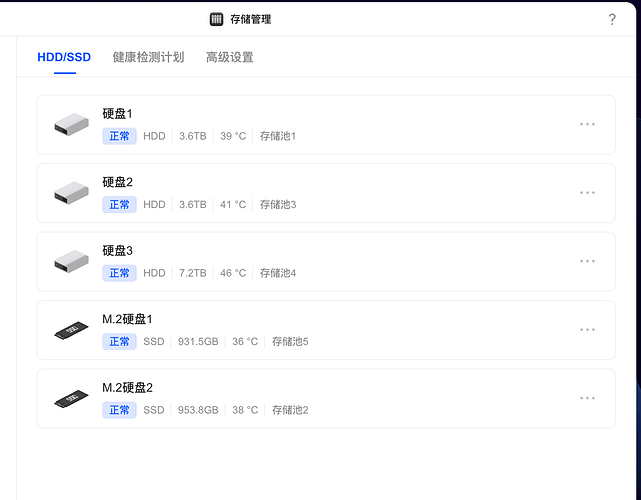Image resolution: width=641 pixels, height=500 pixels.
Task: Select the HDD/SSD tab
Action: tap(64, 57)
